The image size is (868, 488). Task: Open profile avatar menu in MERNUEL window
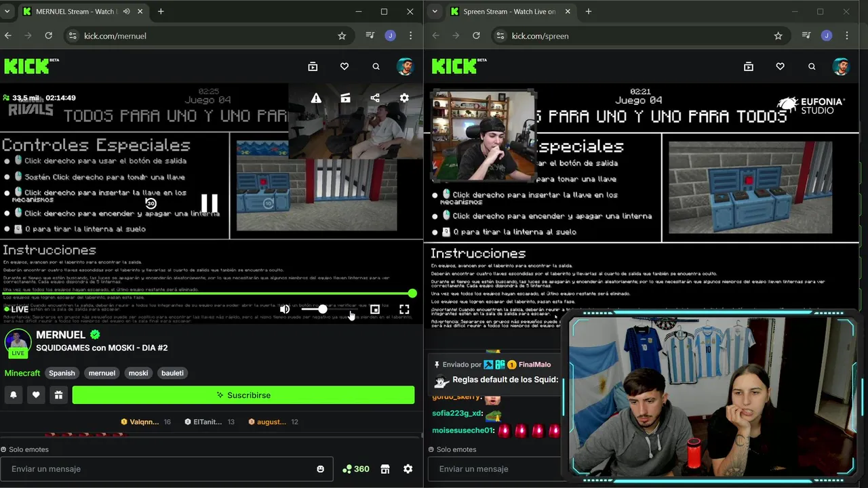[406, 66]
